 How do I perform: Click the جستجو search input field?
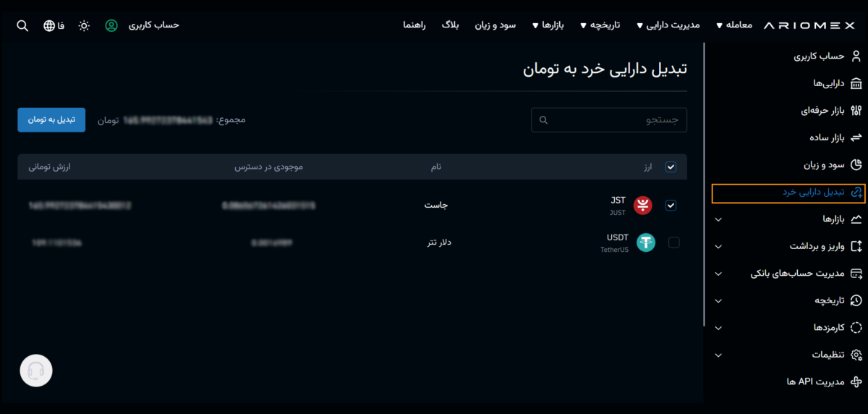609,120
